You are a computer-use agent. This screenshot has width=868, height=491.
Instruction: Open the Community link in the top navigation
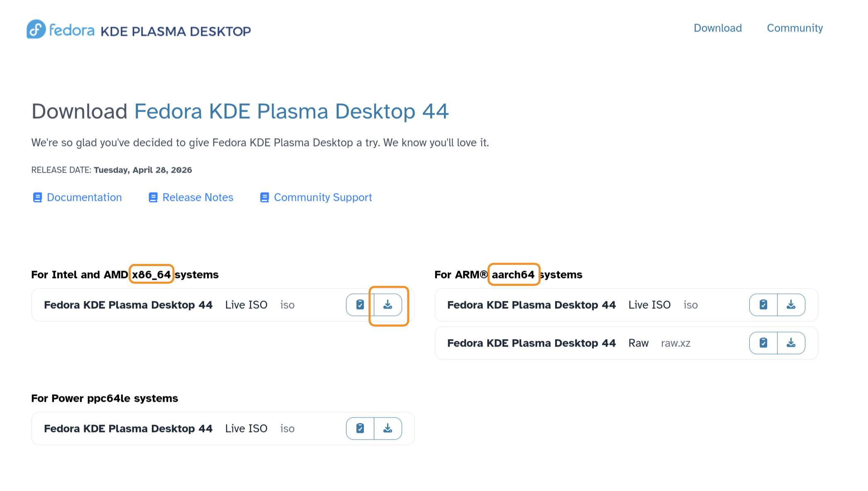click(x=795, y=28)
